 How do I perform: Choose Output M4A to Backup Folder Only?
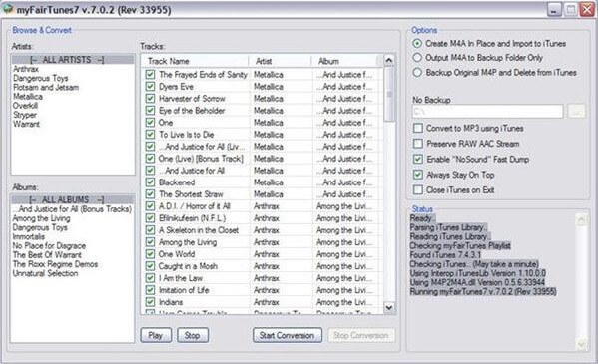click(417, 58)
